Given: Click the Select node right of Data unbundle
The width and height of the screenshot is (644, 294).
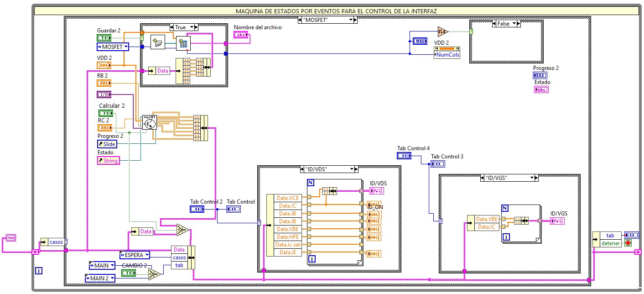Looking at the screenshot, I should (x=183, y=231).
